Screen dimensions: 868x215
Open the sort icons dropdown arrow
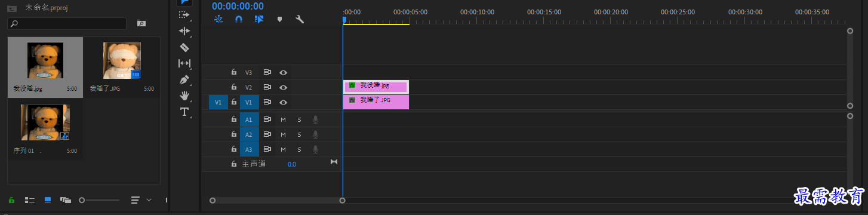[149, 199]
